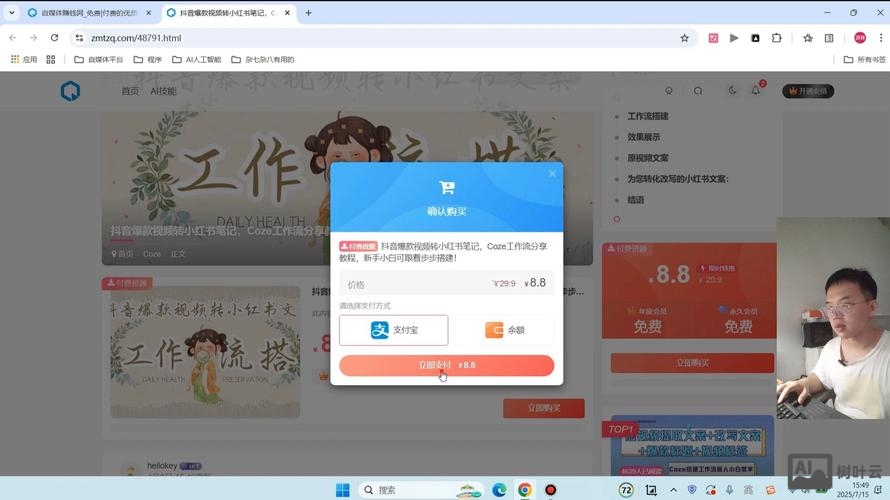Click the screenshot crop tray icon

(x=651, y=490)
